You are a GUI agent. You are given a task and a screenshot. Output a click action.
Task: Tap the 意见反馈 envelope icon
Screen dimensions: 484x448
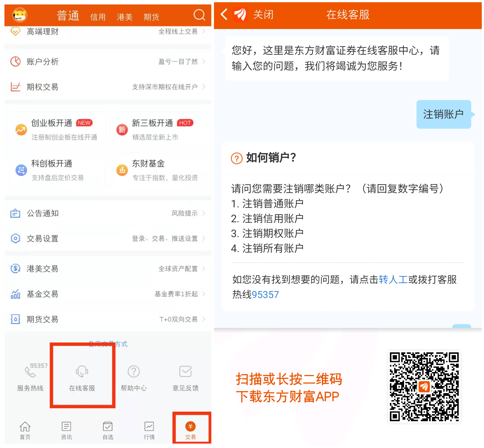185,371
